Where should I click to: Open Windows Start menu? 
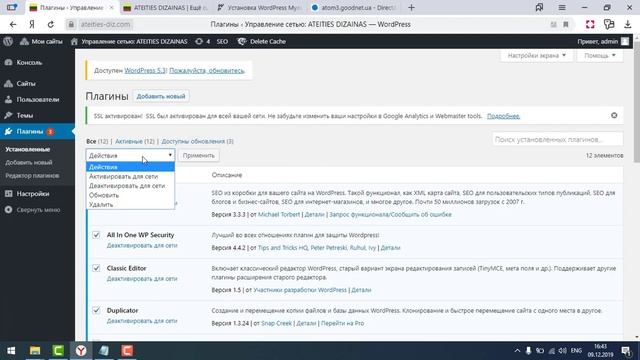(11, 351)
